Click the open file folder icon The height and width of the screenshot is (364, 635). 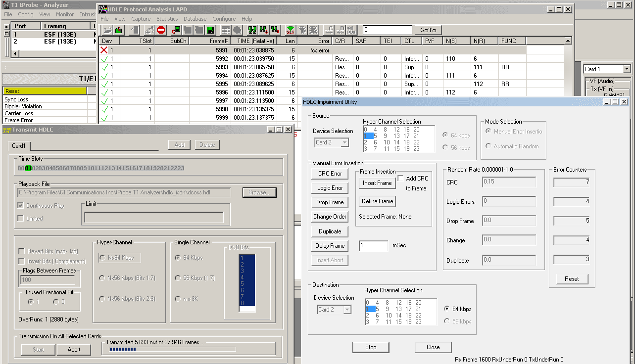click(107, 30)
